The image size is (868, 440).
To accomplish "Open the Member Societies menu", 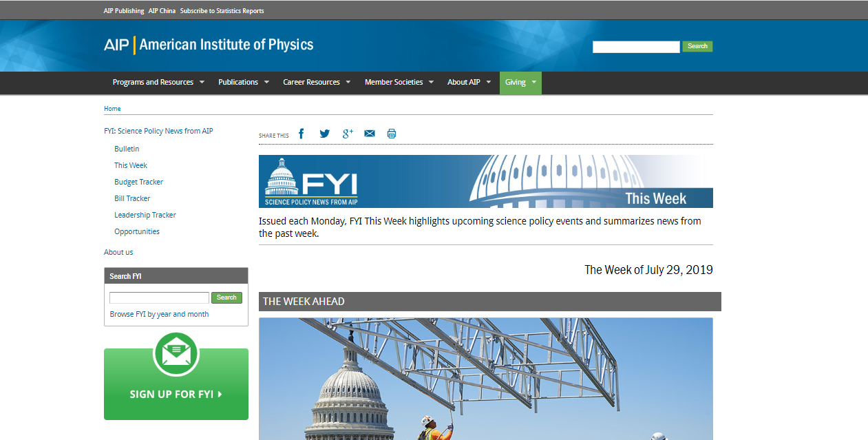I will point(399,83).
